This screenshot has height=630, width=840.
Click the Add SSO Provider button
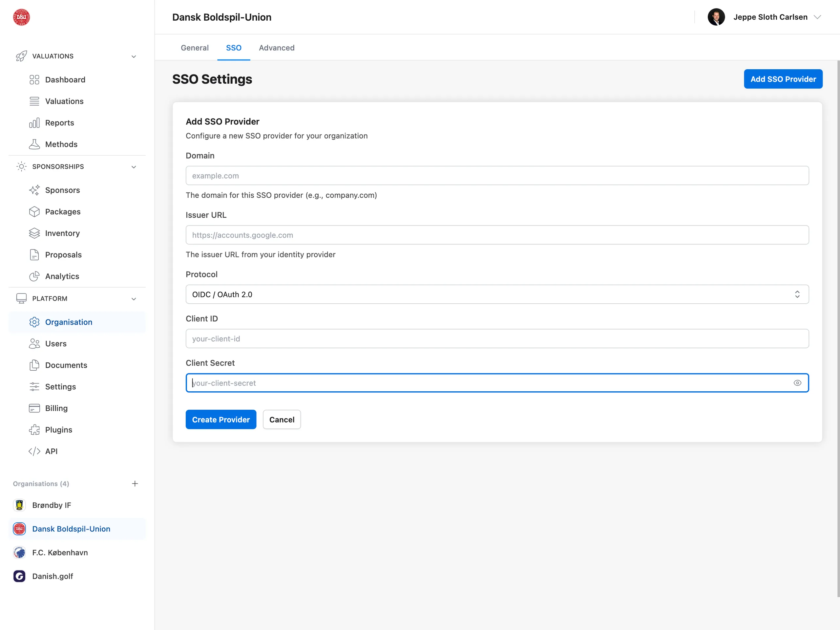coord(783,79)
